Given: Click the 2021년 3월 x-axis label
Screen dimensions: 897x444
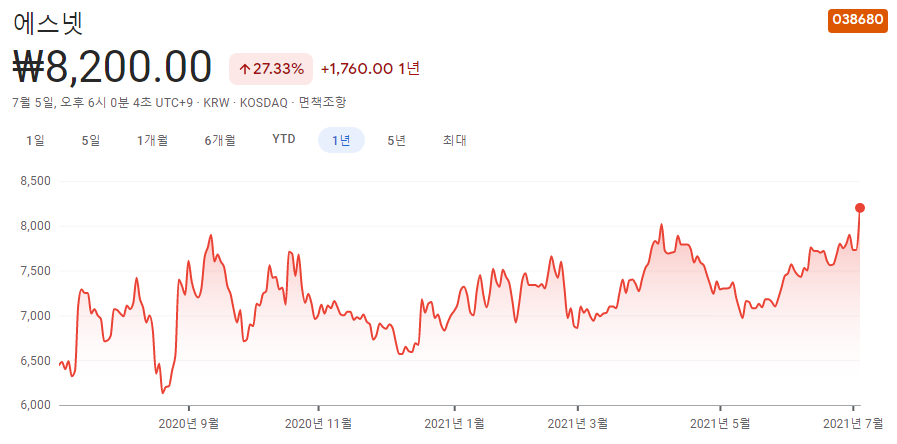Looking at the screenshot, I should coord(578,423).
